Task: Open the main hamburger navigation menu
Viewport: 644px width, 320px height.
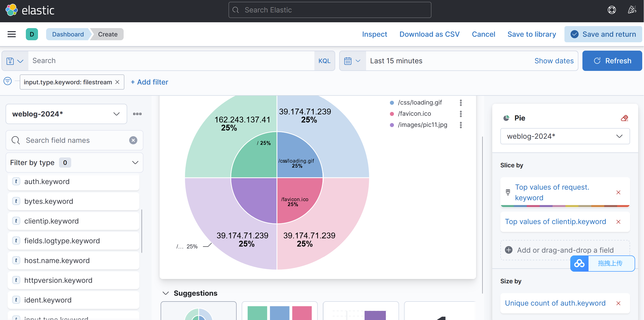Action: coord(12,34)
